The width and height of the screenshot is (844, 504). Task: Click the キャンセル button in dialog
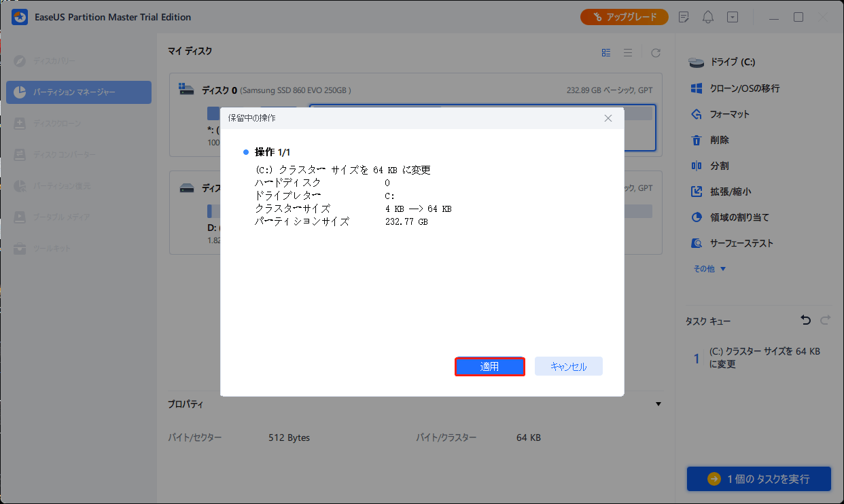pyautogui.click(x=568, y=367)
